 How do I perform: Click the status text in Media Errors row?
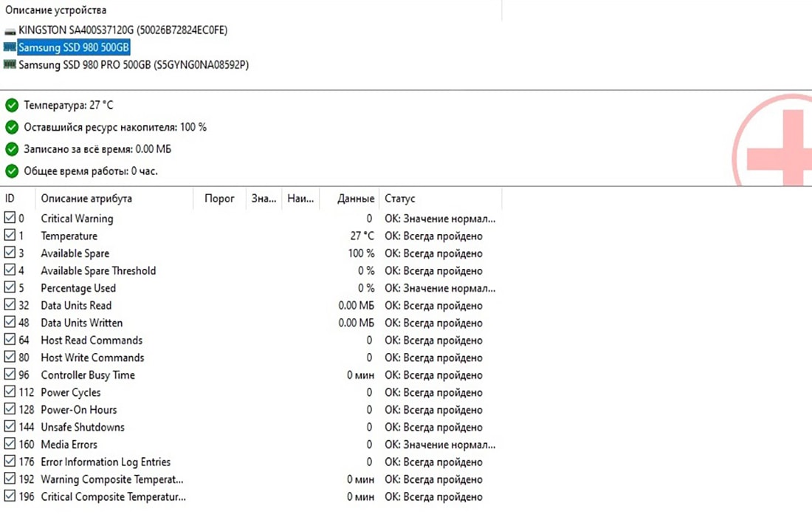click(440, 445)
